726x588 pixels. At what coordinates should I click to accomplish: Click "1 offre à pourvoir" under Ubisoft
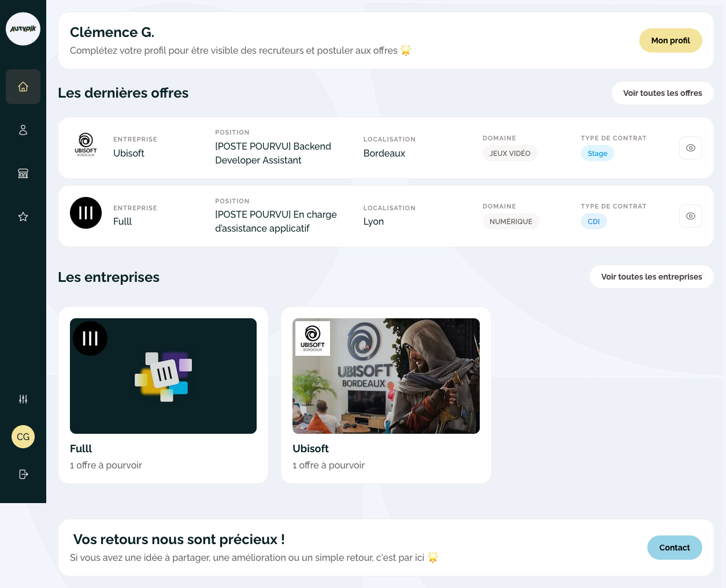click(x=328, y=465)
